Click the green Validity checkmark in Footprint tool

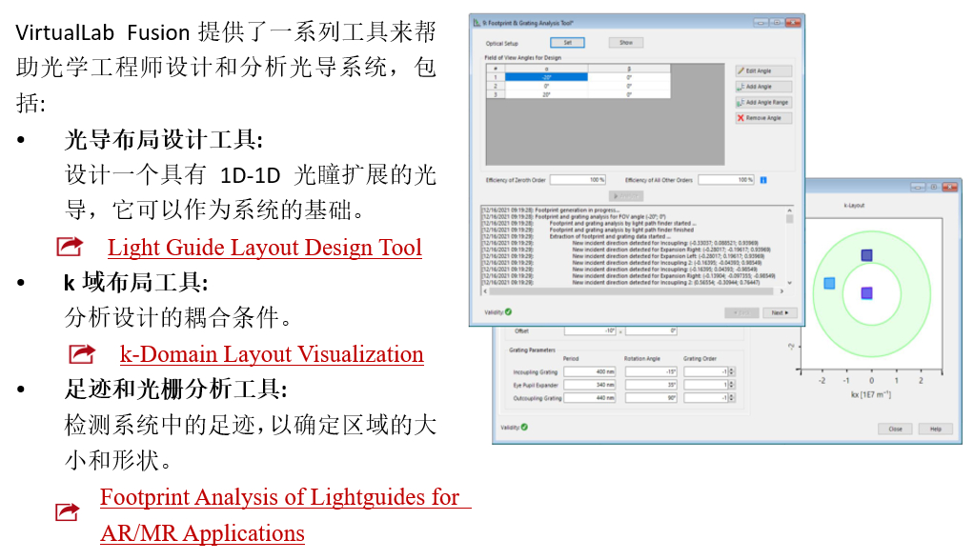[509, 311]
